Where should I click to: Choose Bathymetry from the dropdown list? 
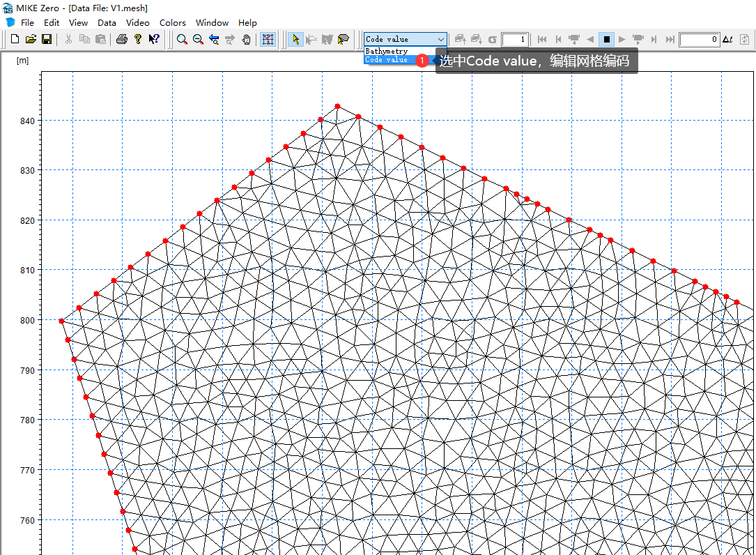click(387, 52)
